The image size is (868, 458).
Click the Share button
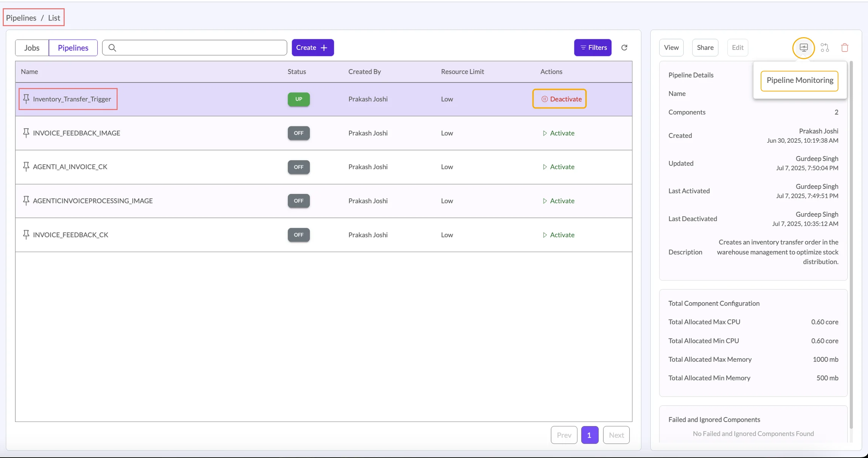tap(705, 48)
